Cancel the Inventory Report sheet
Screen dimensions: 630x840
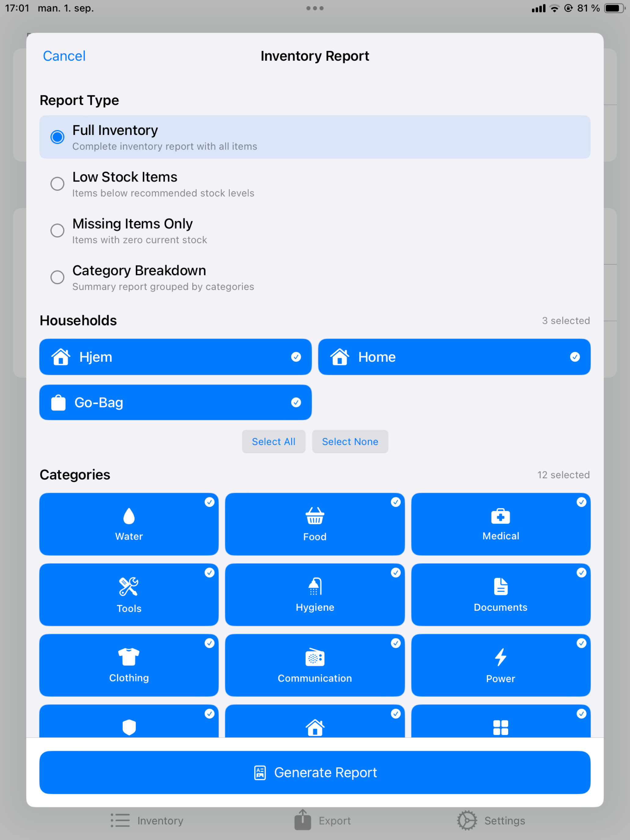click(64, 56)
